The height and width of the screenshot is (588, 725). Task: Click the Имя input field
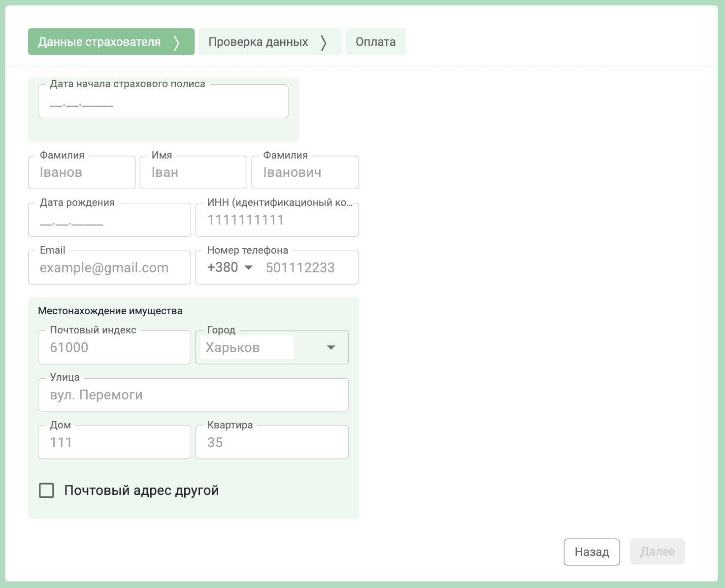tap(193, 173)
